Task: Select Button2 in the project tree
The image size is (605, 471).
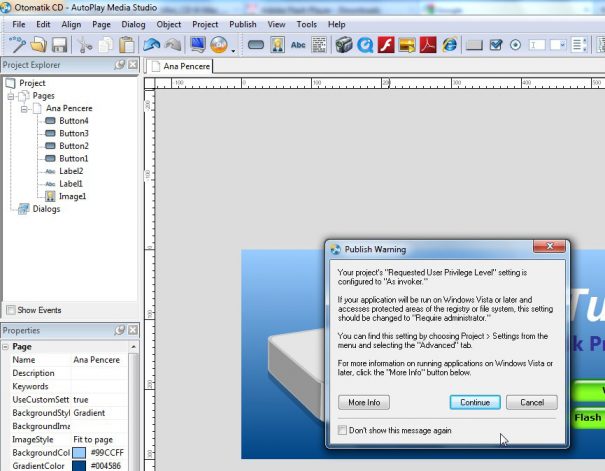Action: [74, 146]
